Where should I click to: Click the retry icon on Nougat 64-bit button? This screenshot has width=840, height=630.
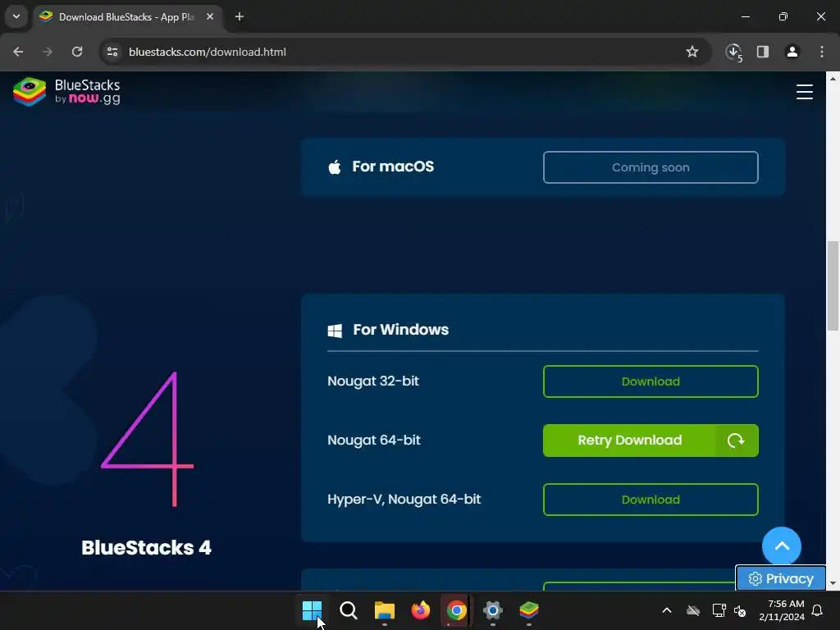click(x=736, y=441)
